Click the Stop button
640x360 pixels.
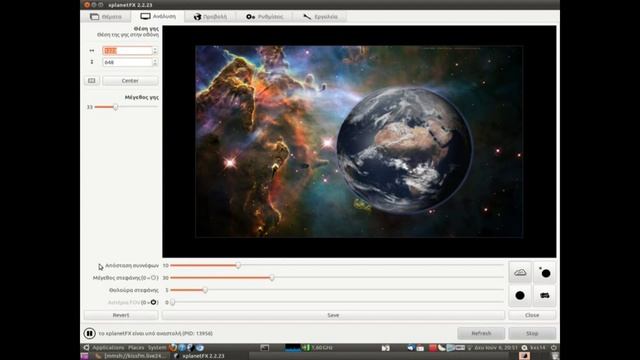(532, 333)
